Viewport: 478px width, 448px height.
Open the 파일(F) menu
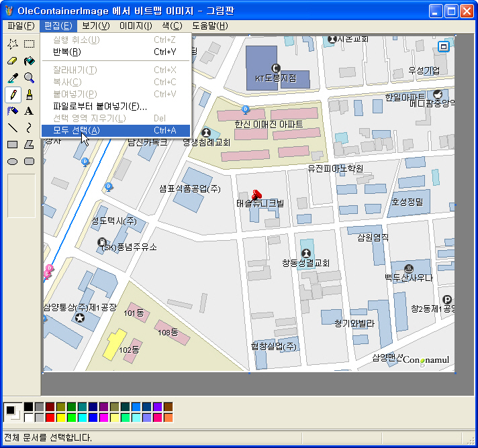coord(21,26)
